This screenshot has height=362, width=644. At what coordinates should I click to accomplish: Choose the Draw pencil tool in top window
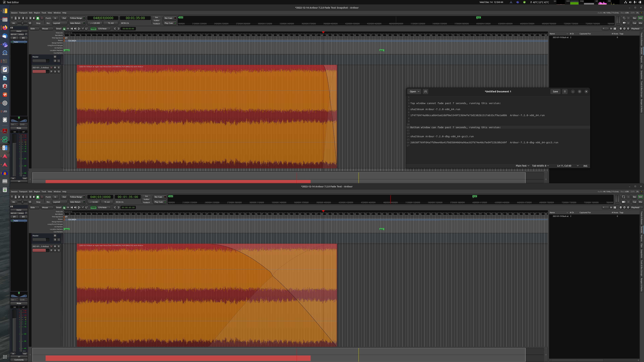83,29
